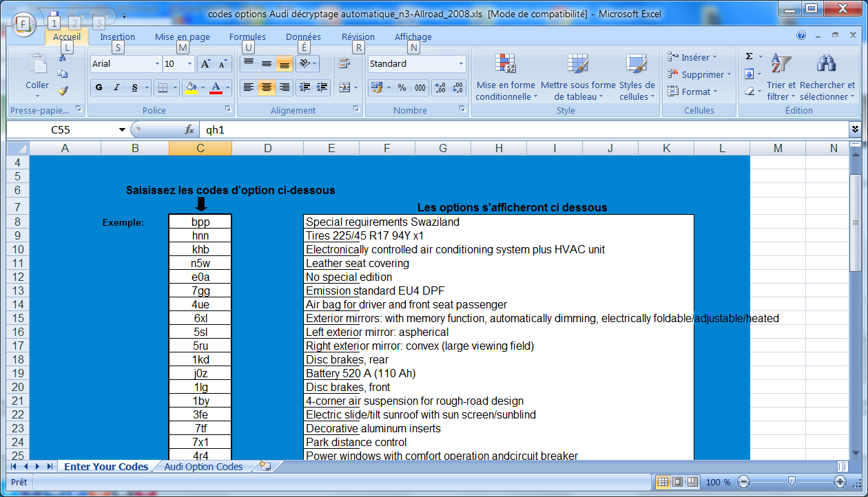Click the formula bar containing qh1
Viewport: 868px width, 497px height.
tap(524, 129)
